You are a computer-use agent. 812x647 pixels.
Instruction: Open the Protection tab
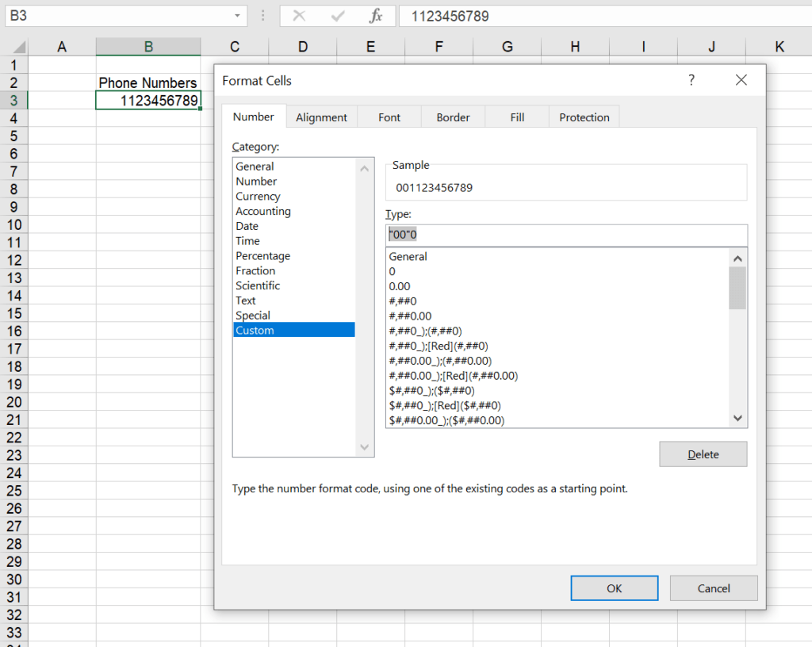(x=584, y=117)
